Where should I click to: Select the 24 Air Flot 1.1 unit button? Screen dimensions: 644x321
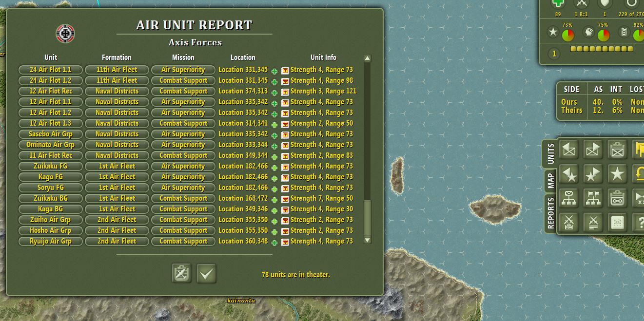51,70
